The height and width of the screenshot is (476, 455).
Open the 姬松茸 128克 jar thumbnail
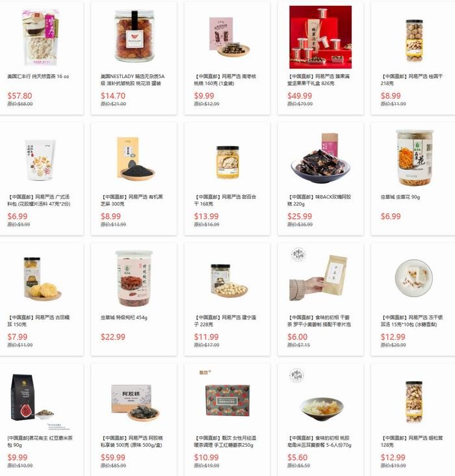[414, 402]
